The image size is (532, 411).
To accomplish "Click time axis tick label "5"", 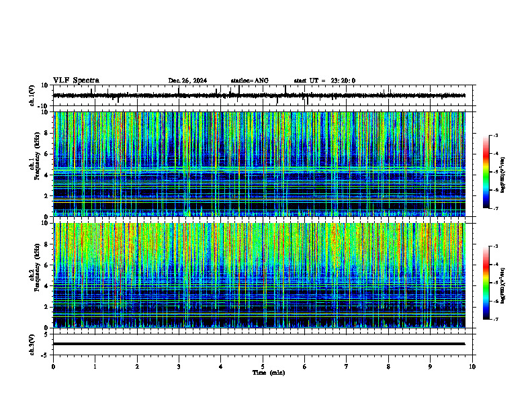I will point(263,367).
